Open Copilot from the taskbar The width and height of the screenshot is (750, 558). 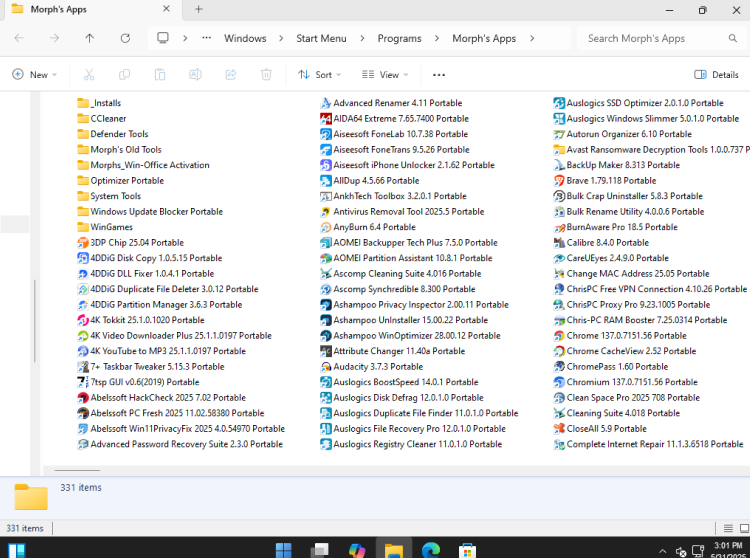tap(357, 550)
